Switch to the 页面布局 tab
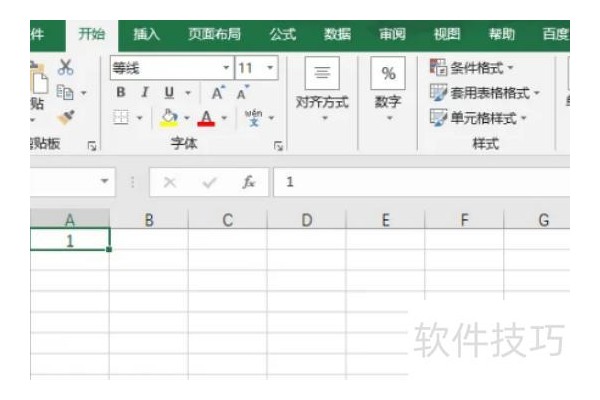Viewport: 600px width, 400px height. [x=214, y=34]
